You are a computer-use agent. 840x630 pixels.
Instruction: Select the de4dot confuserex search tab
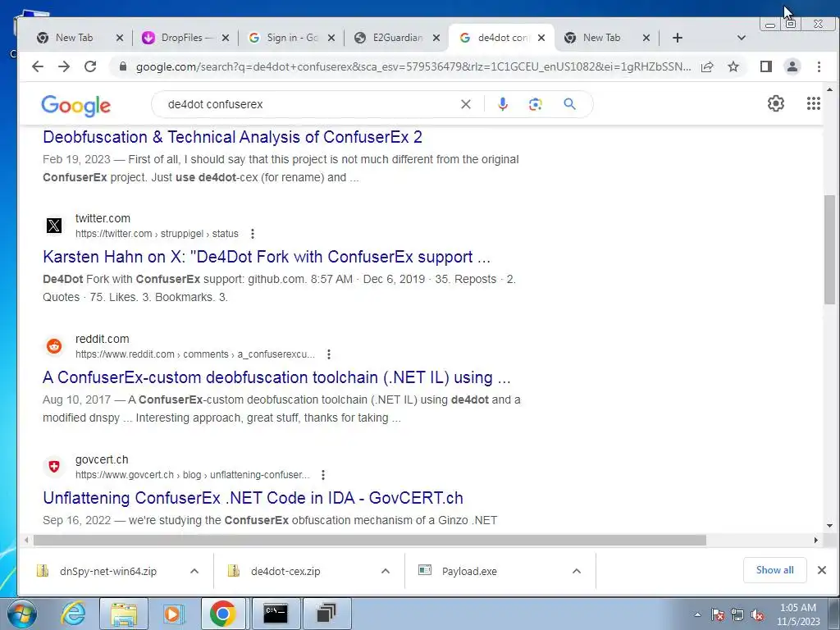click(503, 38)
